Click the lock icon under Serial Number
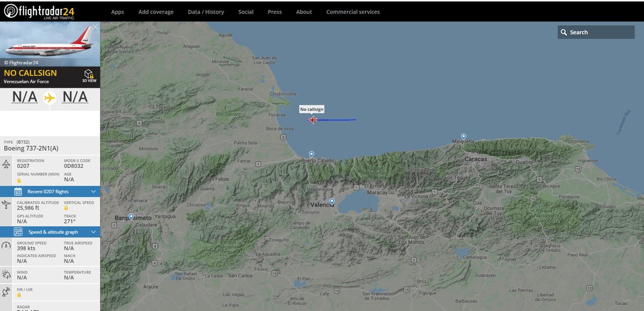The height and width of the screenshot is (311, 644). click(19, 181)
